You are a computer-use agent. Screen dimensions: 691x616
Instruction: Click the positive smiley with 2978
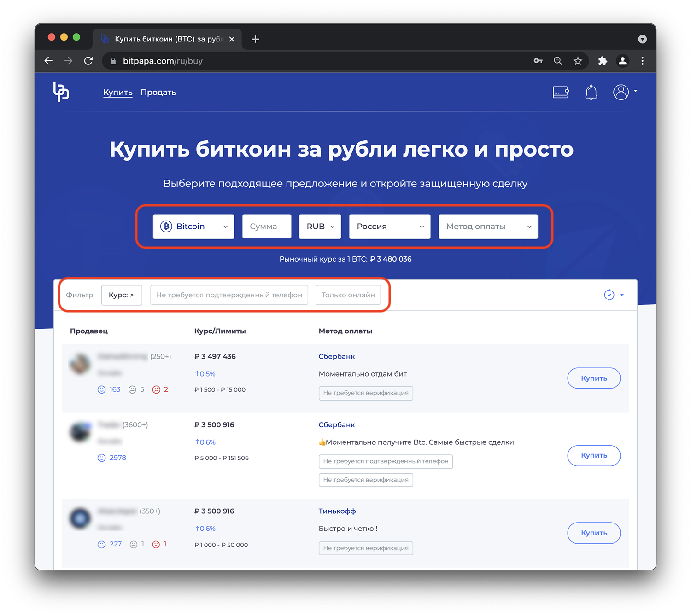coord(102,458)
